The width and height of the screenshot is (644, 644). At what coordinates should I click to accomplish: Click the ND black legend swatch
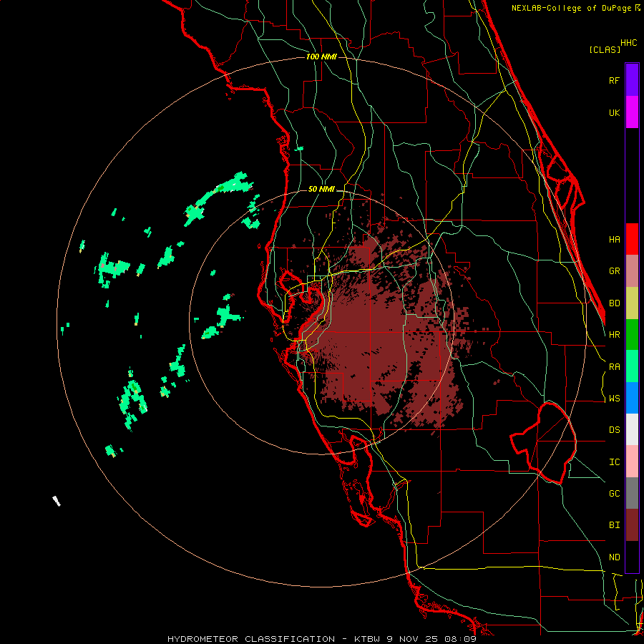(x=632, y=557)
